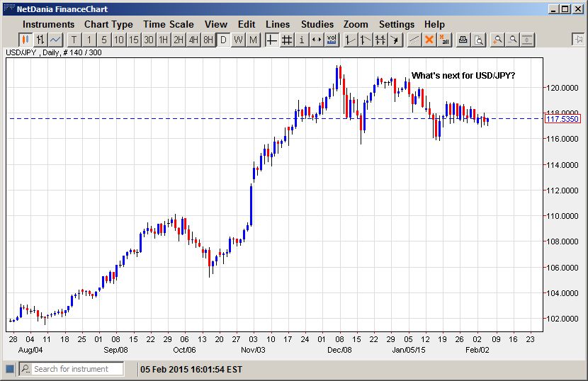The width and height of the screenshot is (588, 381).
Task: Switch to 4H time scale
Action: pos(193,40)
